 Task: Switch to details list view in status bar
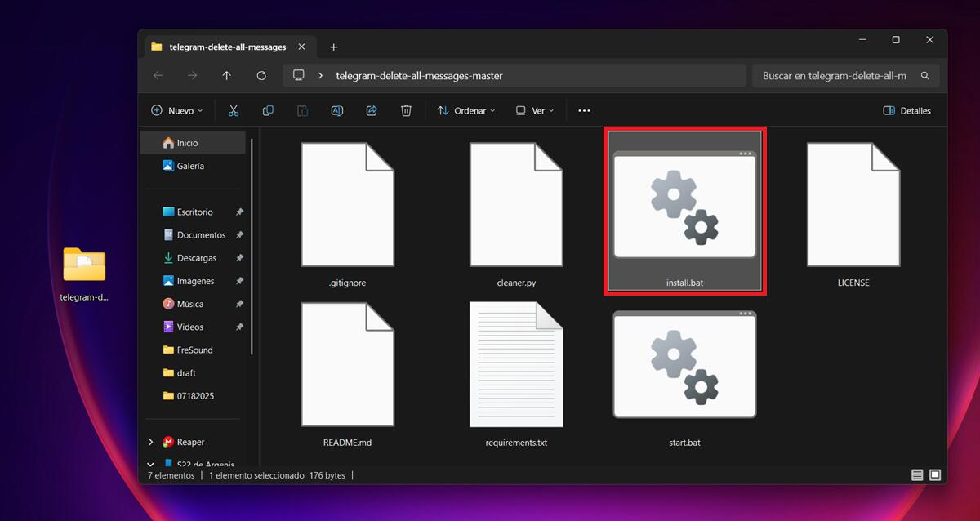click(x=917, y=475)
